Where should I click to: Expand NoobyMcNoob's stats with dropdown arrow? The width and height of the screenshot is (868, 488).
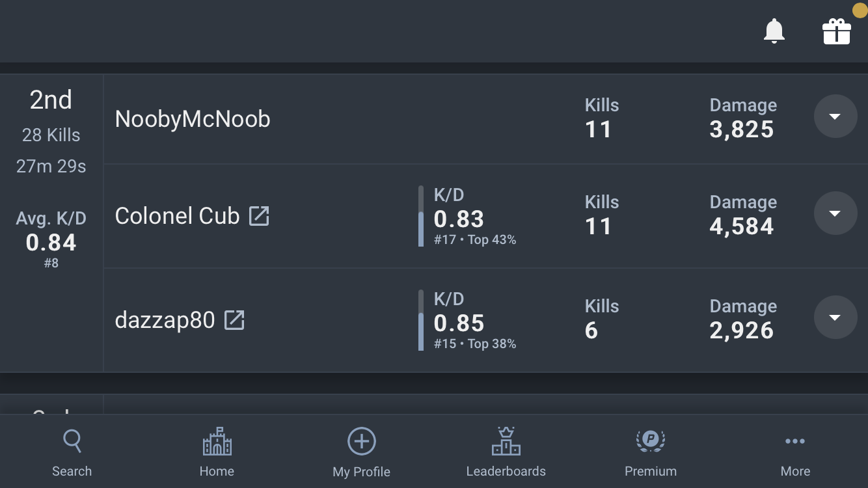835,116
